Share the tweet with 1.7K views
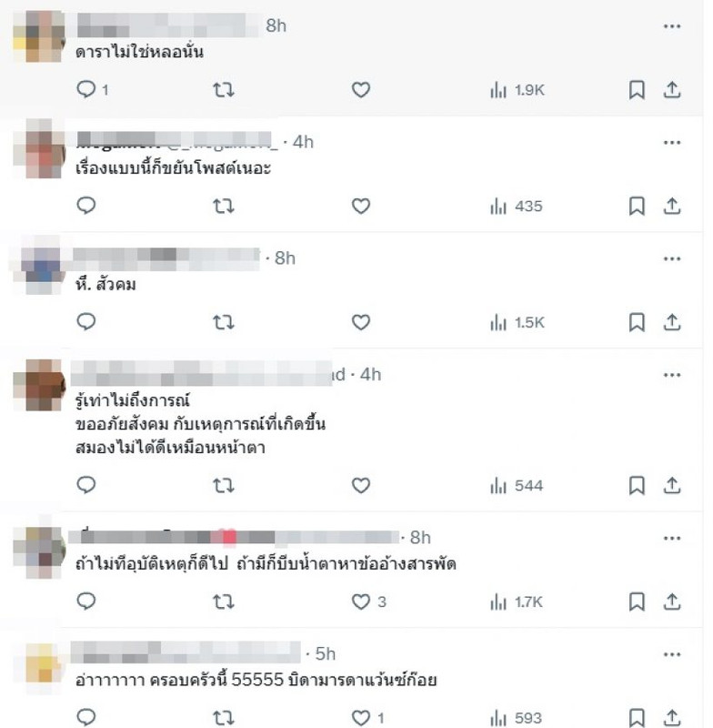Viewport: 713px width, 728px height. pos(672,602)
